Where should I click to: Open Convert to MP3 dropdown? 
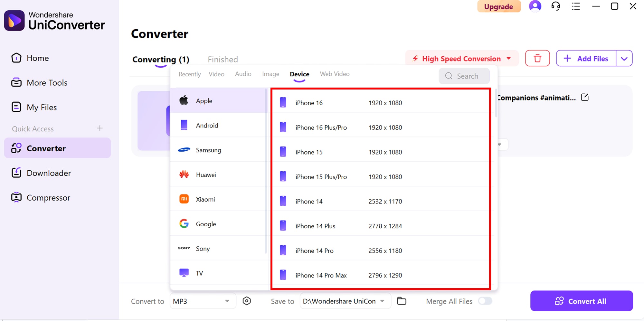[203, 301]
